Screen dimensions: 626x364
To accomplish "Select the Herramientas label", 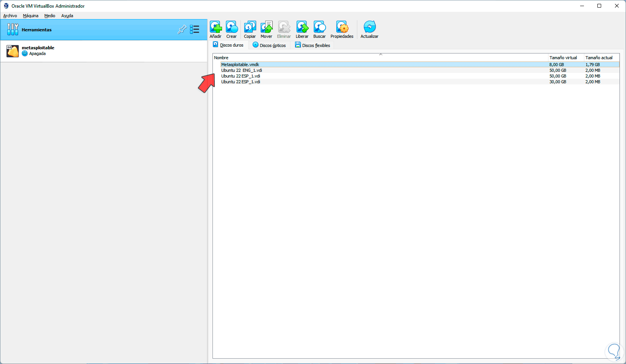I will (37, 30).
